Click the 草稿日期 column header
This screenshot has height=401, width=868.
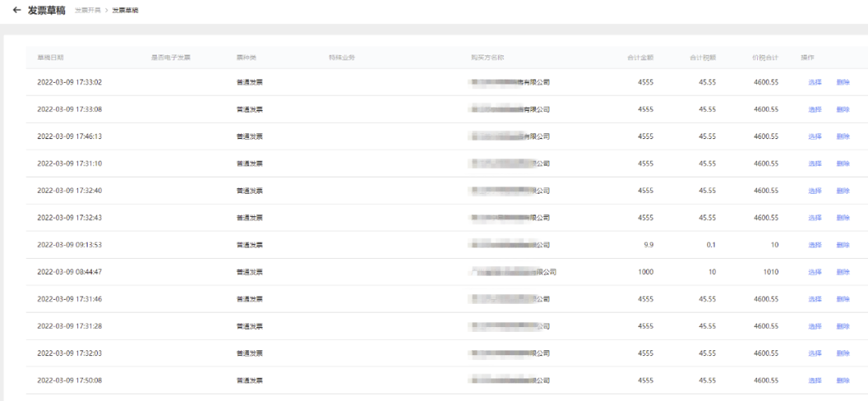click(x=51, y=58)
